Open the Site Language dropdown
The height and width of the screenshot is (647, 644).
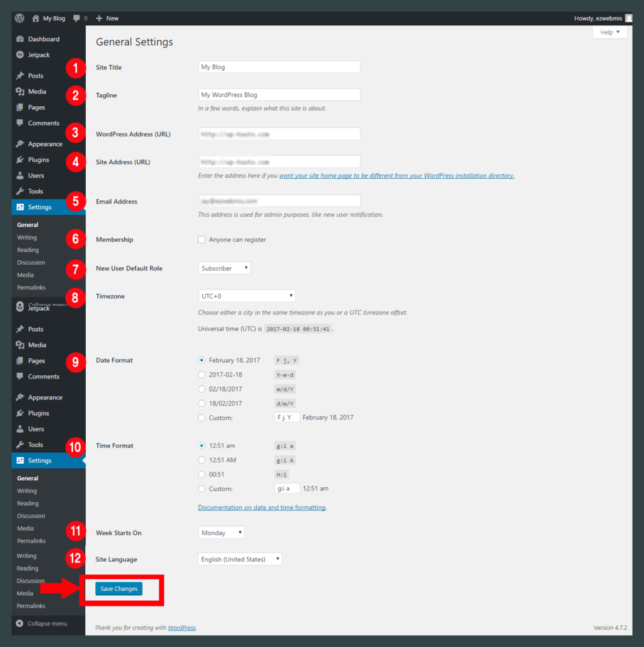tap(240, 559)
